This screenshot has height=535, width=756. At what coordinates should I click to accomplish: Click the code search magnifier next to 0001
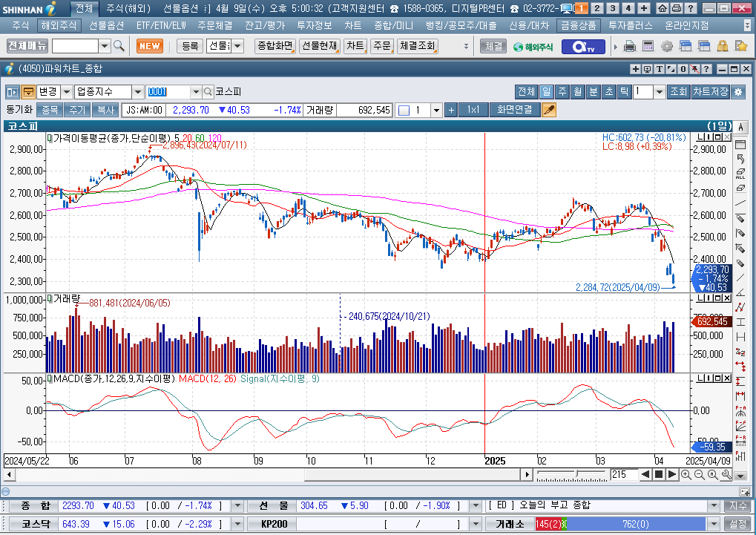(x=208, y=92)
